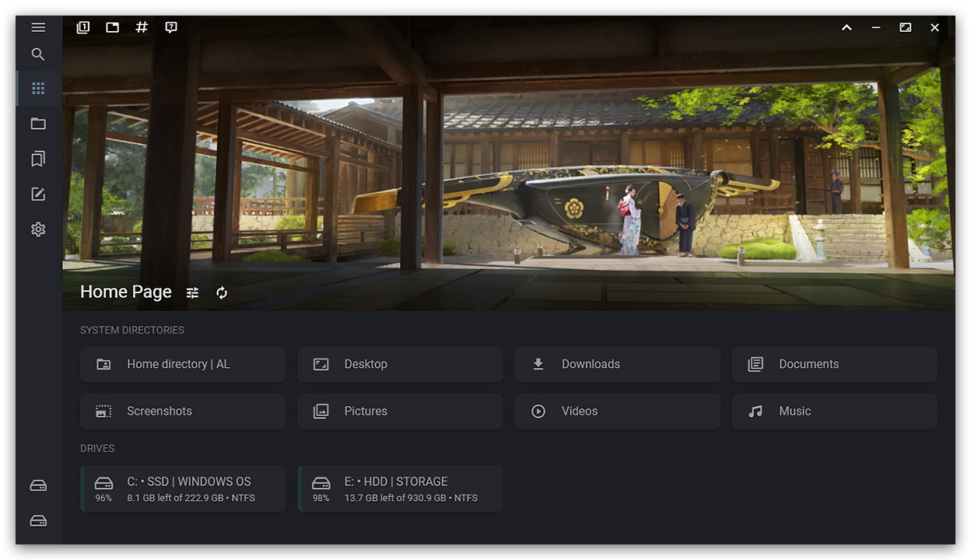Image resolution: width=971 pixels, height=560 pixels.
Task: Open Home directory | AL
Action: coord(183,364)
